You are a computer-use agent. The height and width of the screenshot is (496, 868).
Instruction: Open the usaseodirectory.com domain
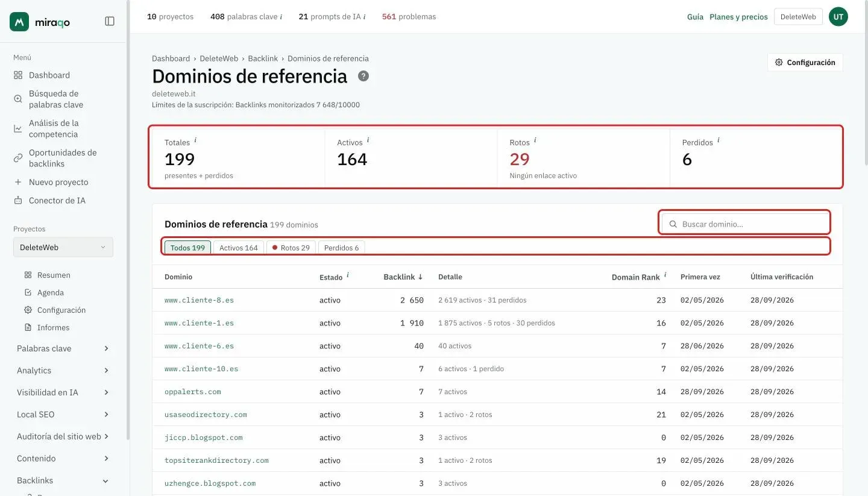pos(206,415)
